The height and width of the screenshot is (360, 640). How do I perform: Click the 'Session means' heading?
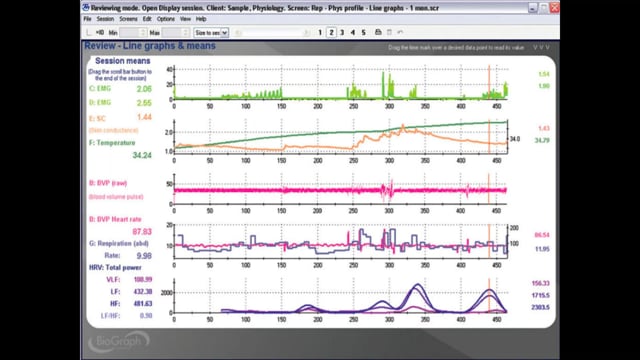click(122, 61)
